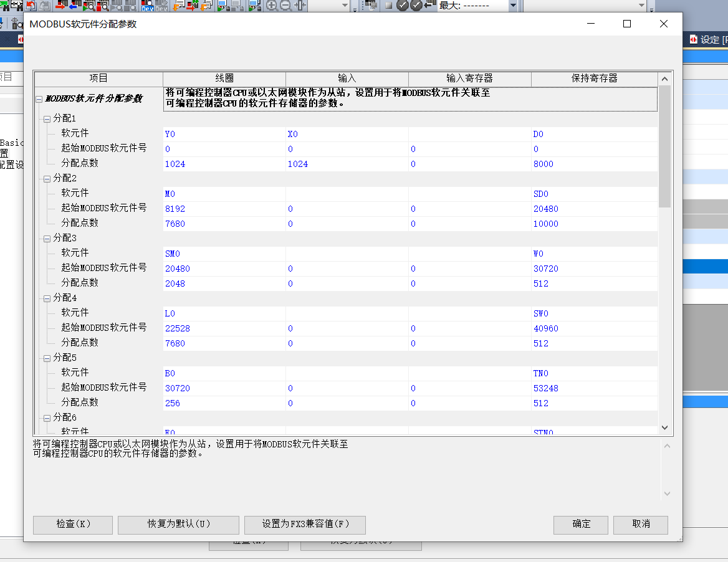Collapse the 分配5 tree node

[x=46, y=358]
